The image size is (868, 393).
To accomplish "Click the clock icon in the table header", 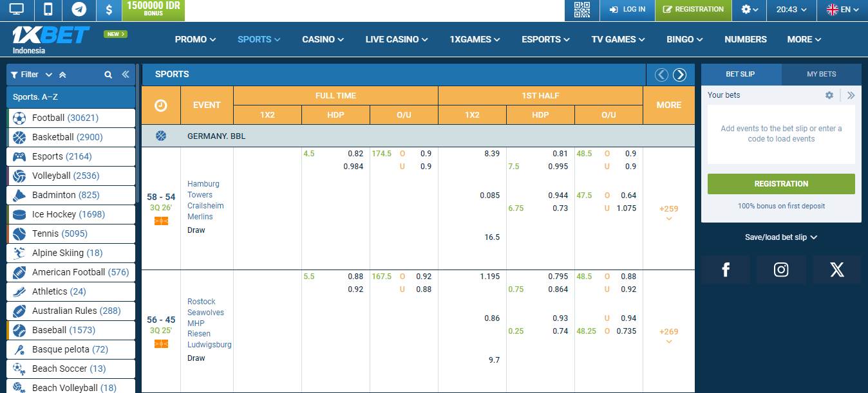I will (161, 105).
